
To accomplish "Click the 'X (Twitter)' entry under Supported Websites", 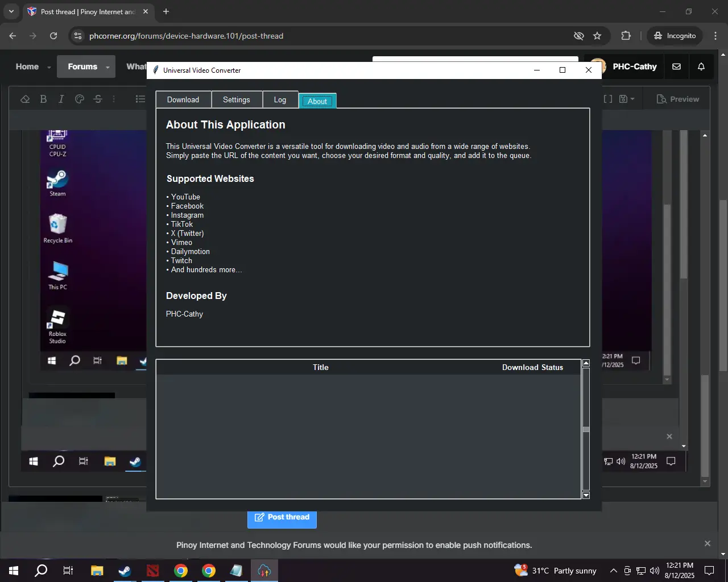I will 187,233.
